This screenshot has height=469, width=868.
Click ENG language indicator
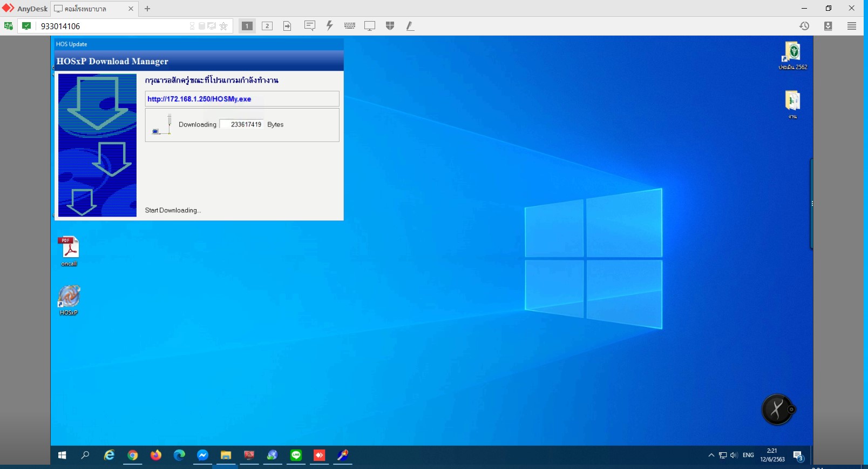748,455
